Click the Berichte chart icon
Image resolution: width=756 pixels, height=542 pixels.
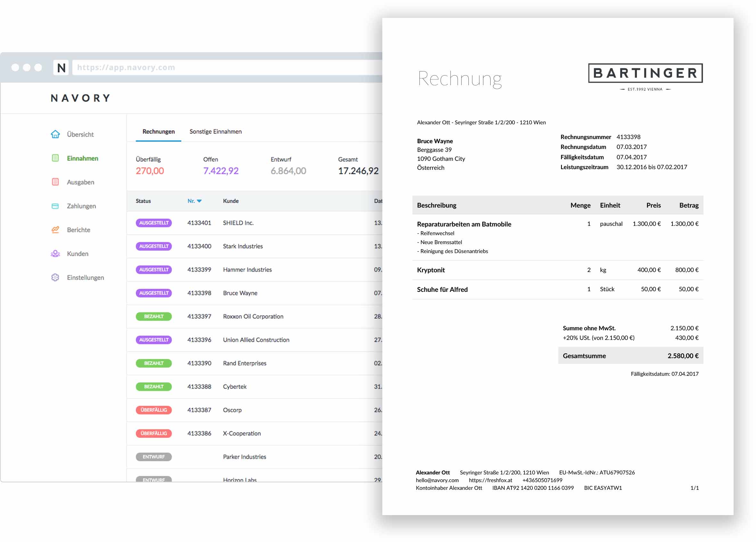pyautogui.click(x=55, y=229)
